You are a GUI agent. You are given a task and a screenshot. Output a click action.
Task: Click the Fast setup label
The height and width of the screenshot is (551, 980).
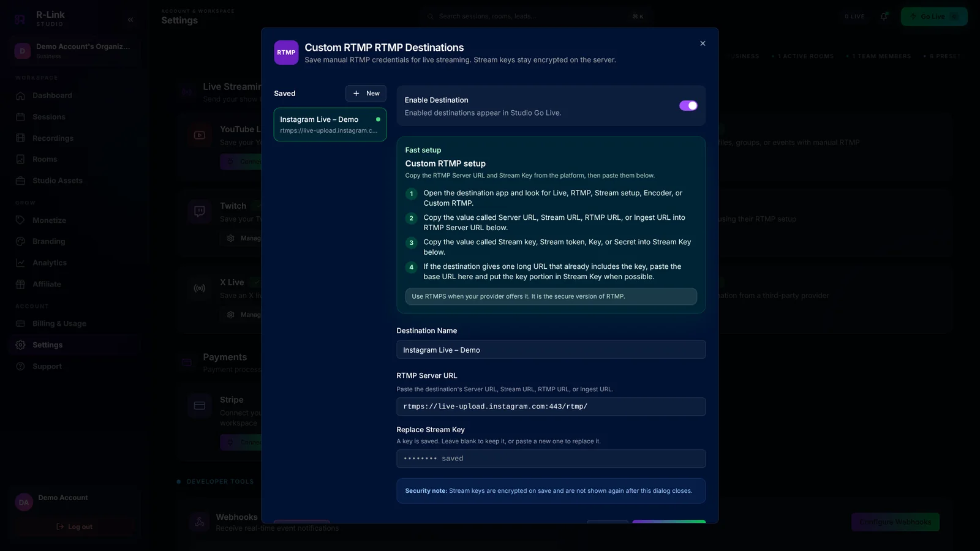point(423,150)
